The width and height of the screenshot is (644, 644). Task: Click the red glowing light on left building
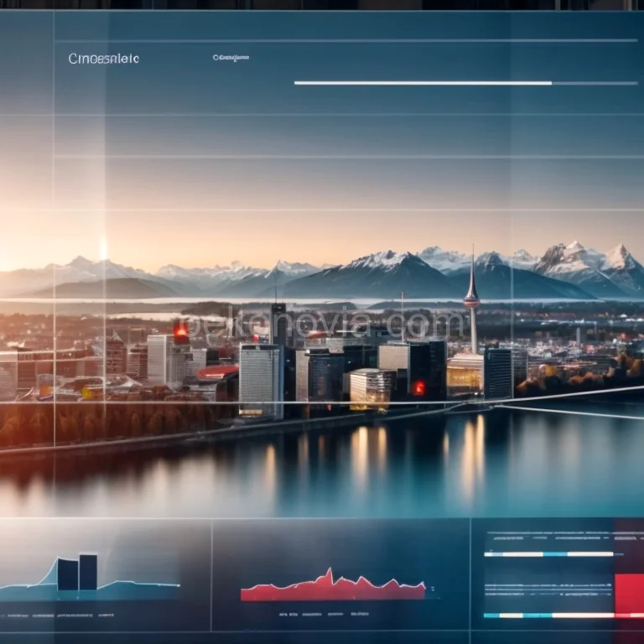181,332
